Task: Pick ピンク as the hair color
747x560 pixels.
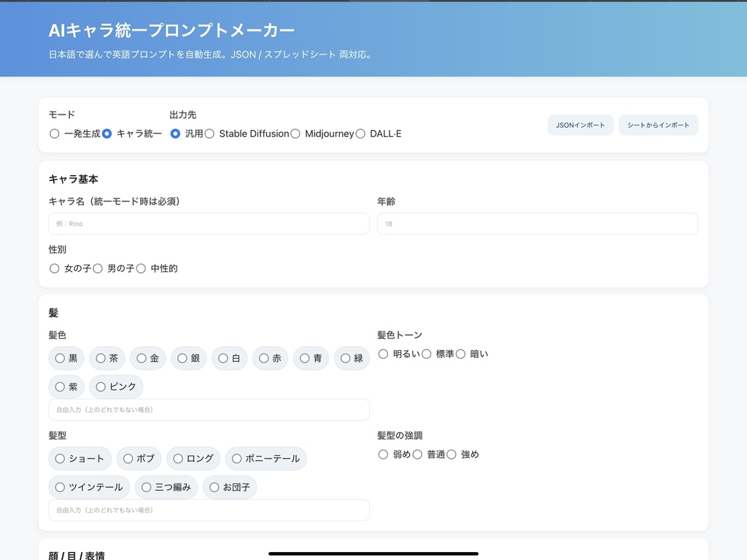Action: (116, 386)
